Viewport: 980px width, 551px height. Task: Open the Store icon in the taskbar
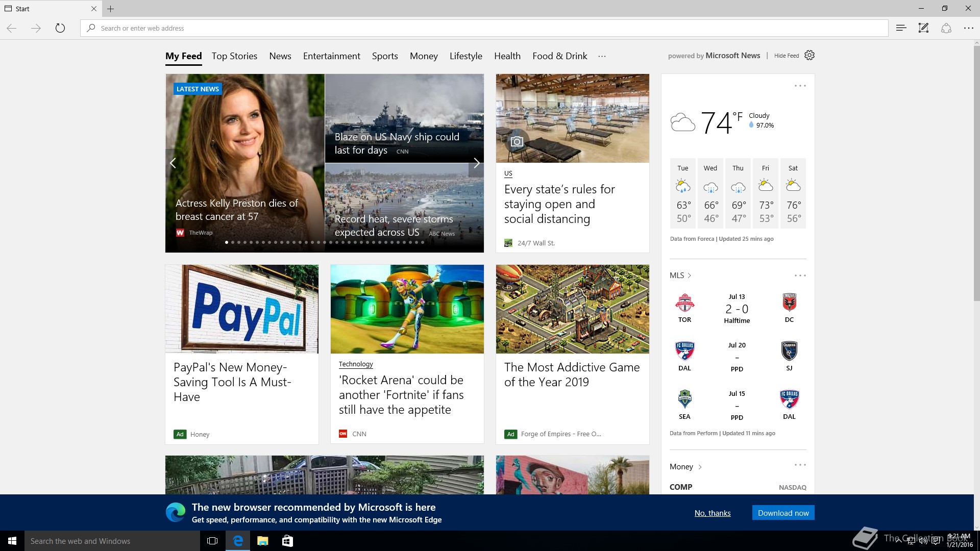[288, 541]
